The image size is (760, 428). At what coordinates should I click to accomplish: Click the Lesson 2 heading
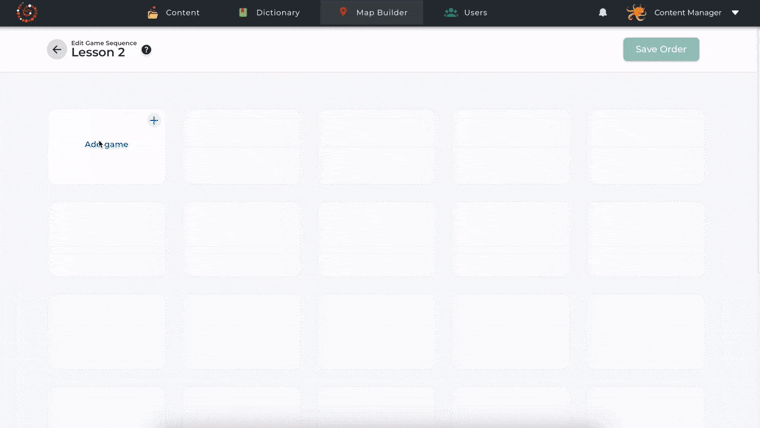tap(98, 53)
